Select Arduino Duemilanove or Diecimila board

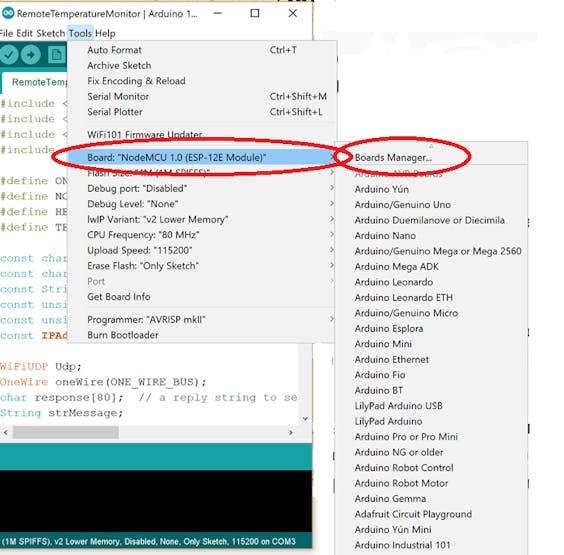tap(431, 220)
